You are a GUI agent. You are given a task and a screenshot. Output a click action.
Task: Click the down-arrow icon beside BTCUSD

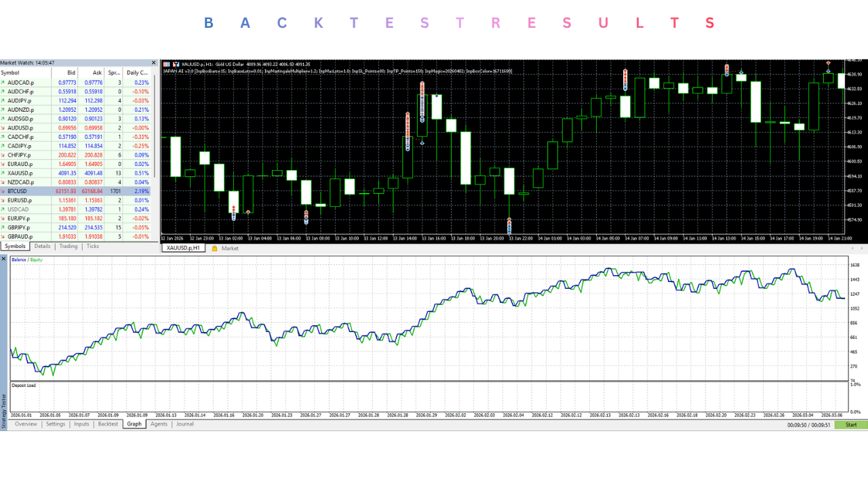tap(3, 192)
